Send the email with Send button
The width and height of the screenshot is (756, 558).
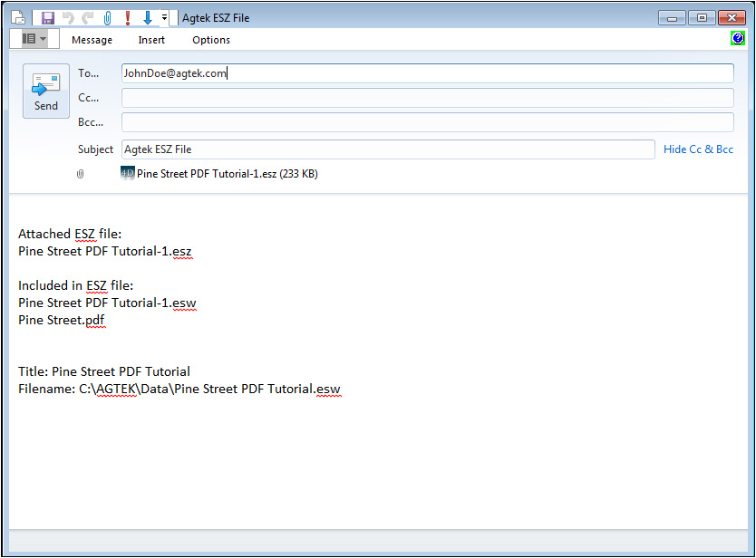[x=45, y=92]
